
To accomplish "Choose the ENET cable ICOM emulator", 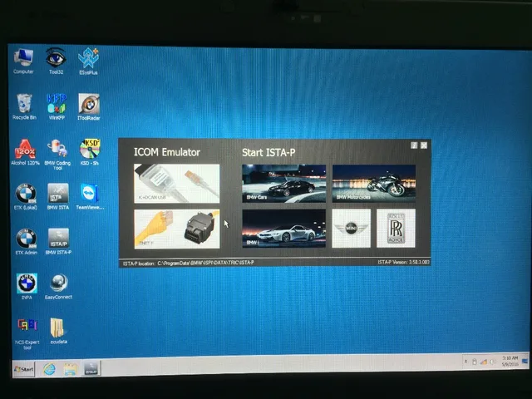I will [177, 229].
